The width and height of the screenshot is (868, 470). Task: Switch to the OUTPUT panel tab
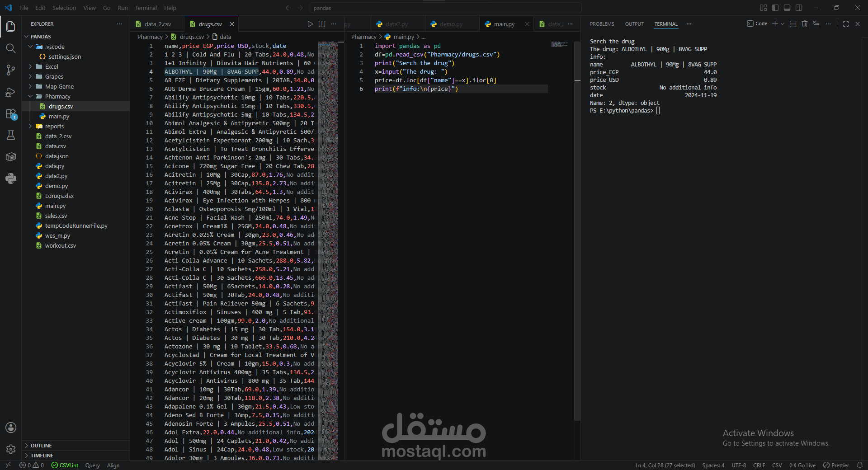(x=634, y=24)
